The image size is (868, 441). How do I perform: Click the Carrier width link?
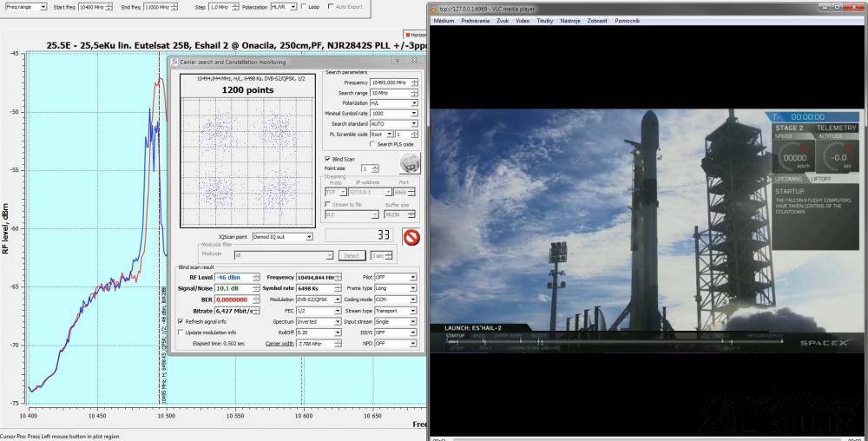point(278,344)
